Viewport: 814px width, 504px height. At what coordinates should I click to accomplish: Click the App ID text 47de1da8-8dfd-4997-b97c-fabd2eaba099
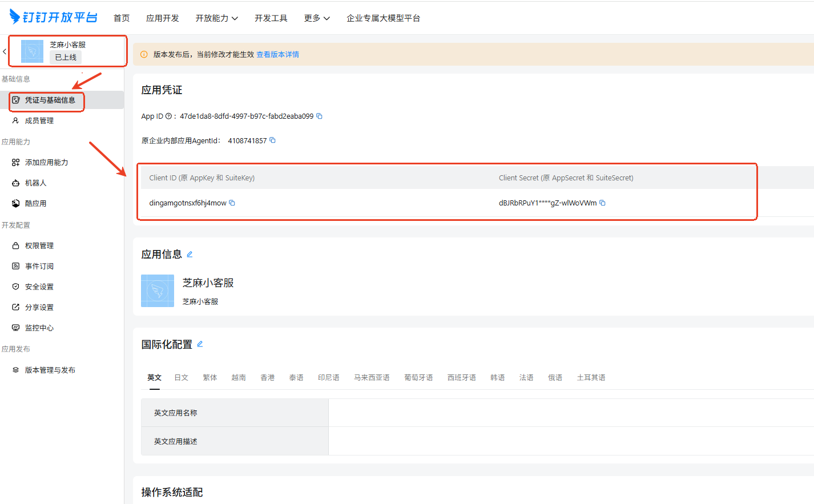point(247,116)
